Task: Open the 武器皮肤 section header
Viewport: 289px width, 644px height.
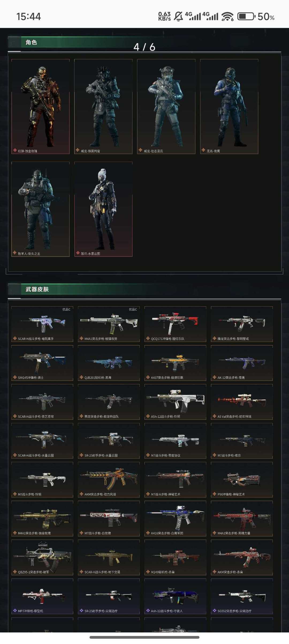Action: (x=37, y=289)
